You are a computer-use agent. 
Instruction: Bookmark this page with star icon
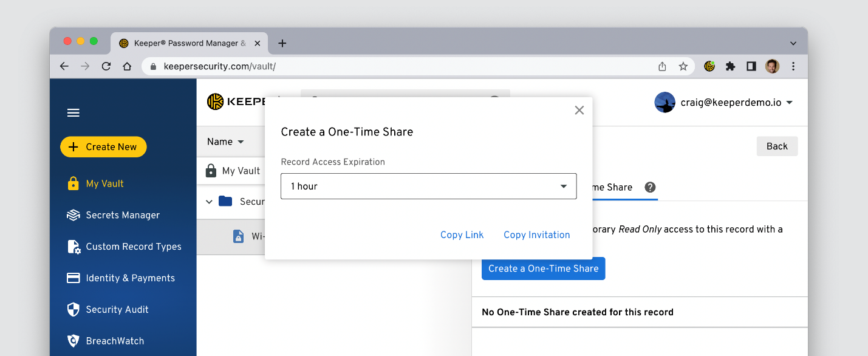click(683, 67)
